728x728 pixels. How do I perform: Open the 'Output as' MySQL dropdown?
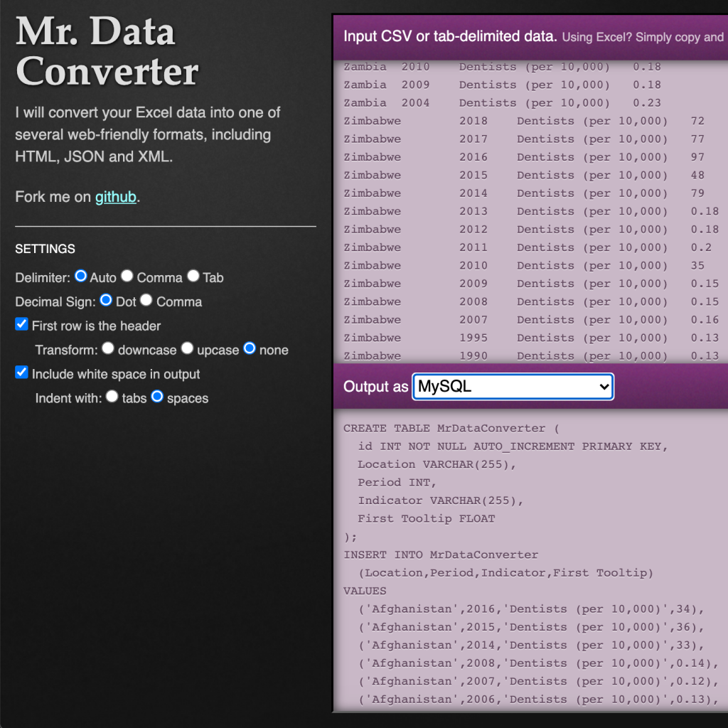[x=513, y=387]
